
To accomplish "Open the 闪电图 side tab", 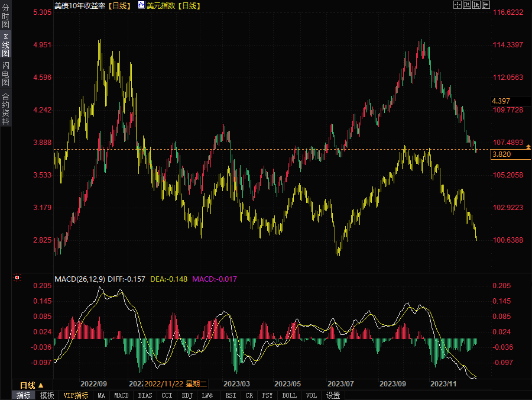I will tap(5, 74).
